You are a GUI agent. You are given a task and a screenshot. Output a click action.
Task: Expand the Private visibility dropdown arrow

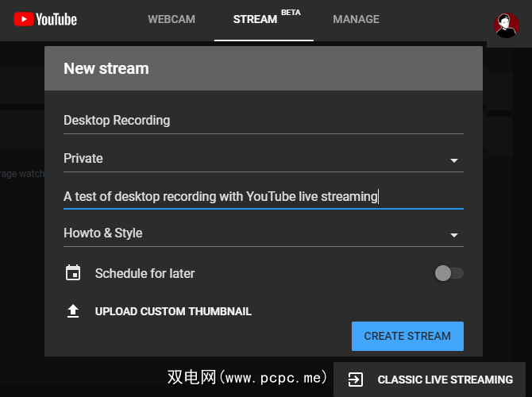[x=454, y=160]
